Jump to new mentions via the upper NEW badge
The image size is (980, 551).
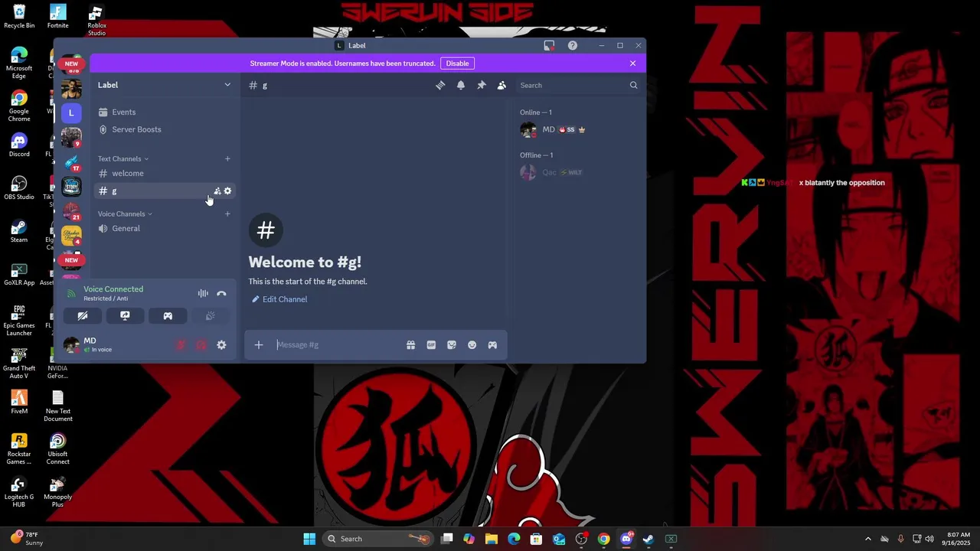(x=71, y=64)
